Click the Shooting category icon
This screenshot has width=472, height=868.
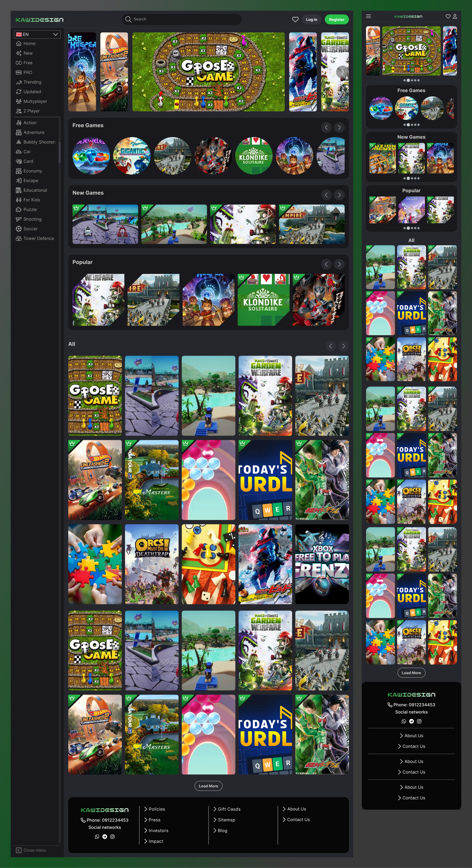click(19, 219)
